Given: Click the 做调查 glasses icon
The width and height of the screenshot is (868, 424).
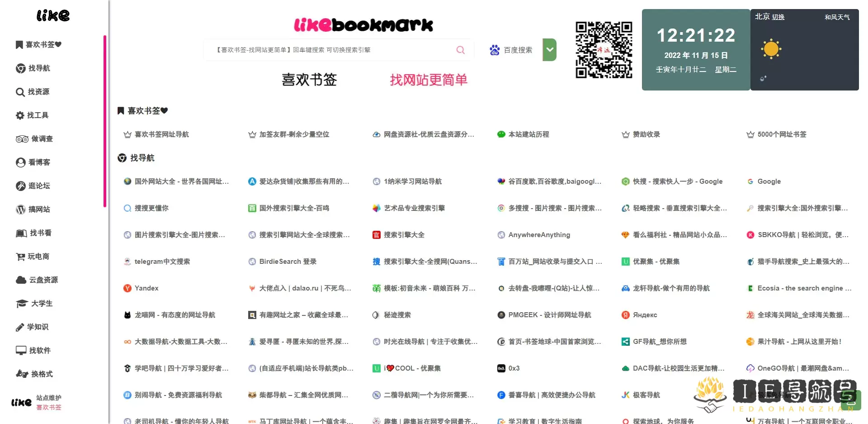Looking at the screenshot, I should [x=21, y=138].
